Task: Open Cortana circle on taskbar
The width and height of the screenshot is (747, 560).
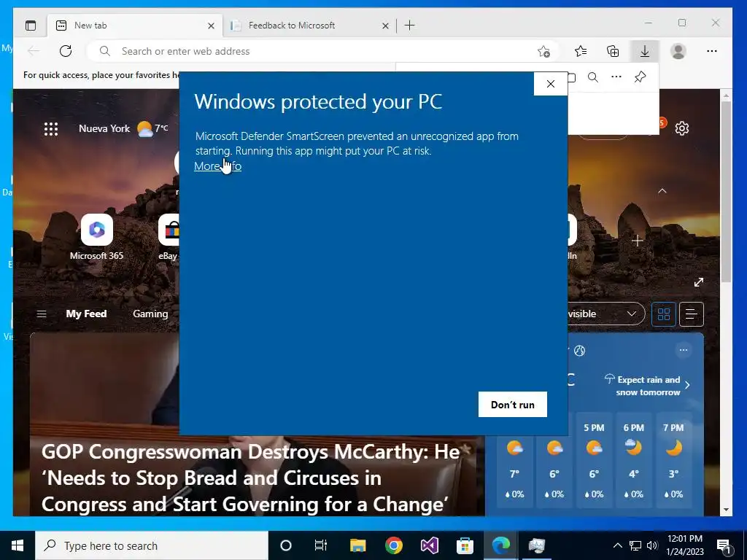Action: (286, 545)
